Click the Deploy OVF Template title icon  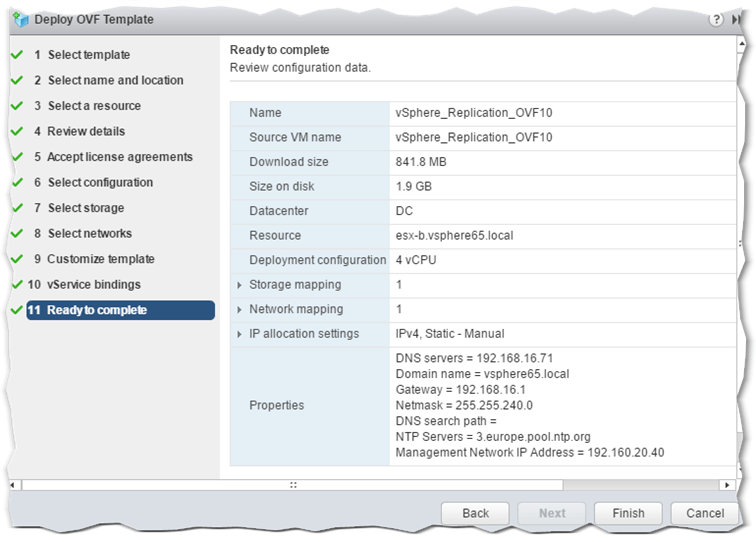point(21,19)
